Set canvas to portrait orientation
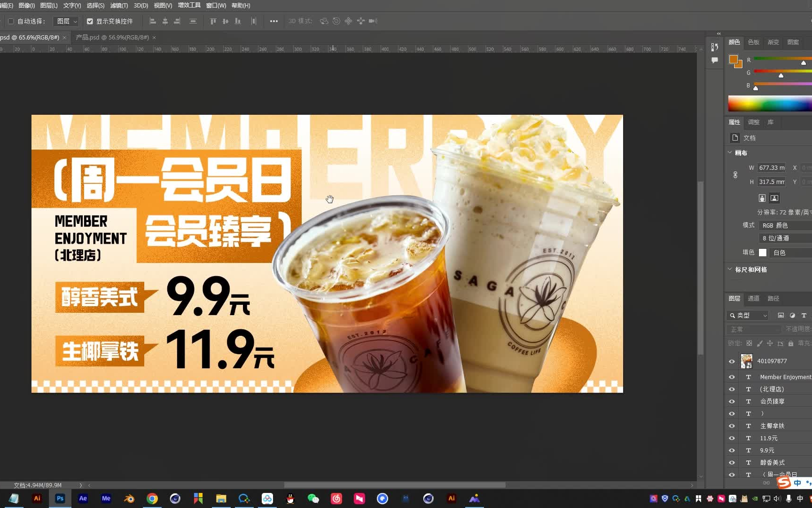Viewport: 812px width, 508px height. [x=762, y=198]
